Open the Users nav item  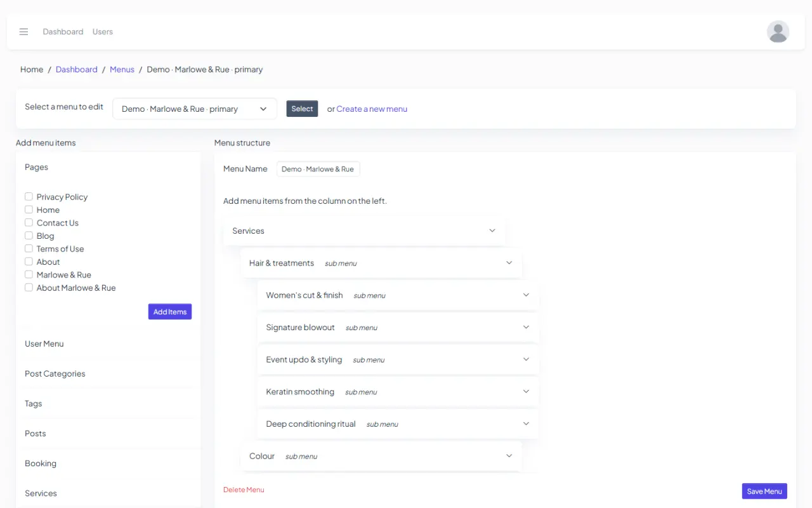pos(103,32)
